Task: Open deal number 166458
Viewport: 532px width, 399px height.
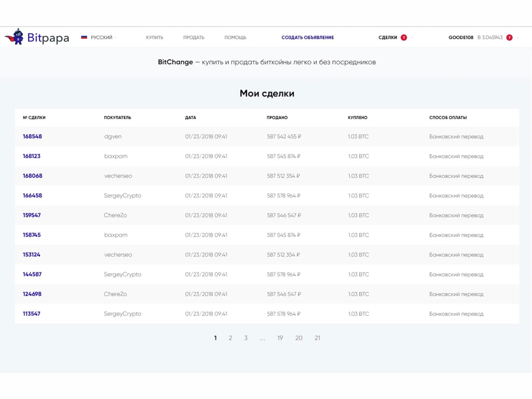Action: pyautogui.click(x=32, y=196)
